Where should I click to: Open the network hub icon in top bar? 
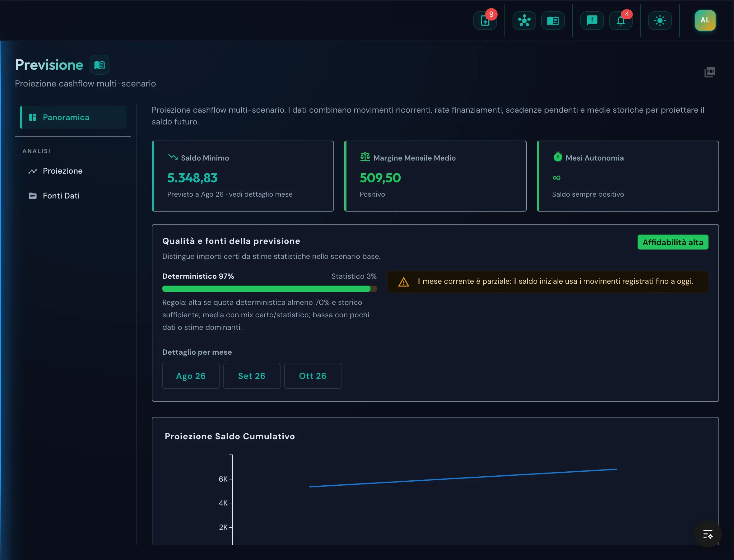coord(524,21)
